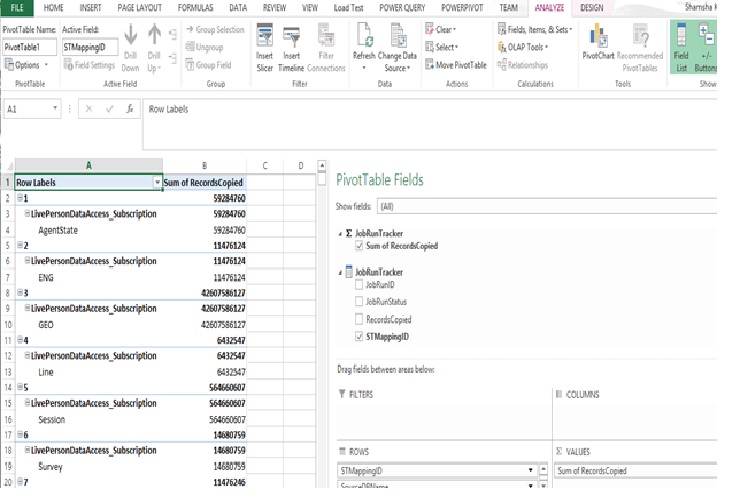The image size is (737, 496).
Task: Click Group Selection
Action: coord(215,30)
